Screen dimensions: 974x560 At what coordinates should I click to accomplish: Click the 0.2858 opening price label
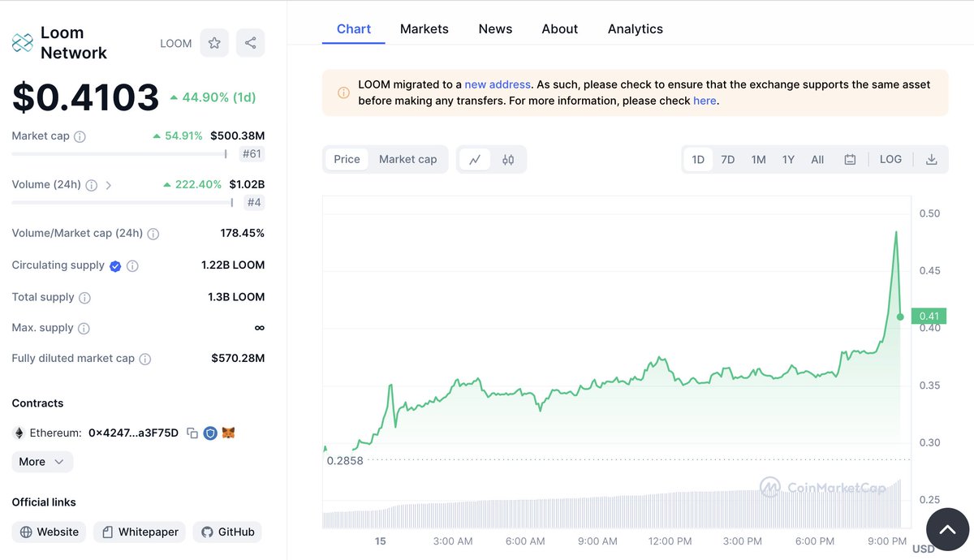(x=345, y=460)
